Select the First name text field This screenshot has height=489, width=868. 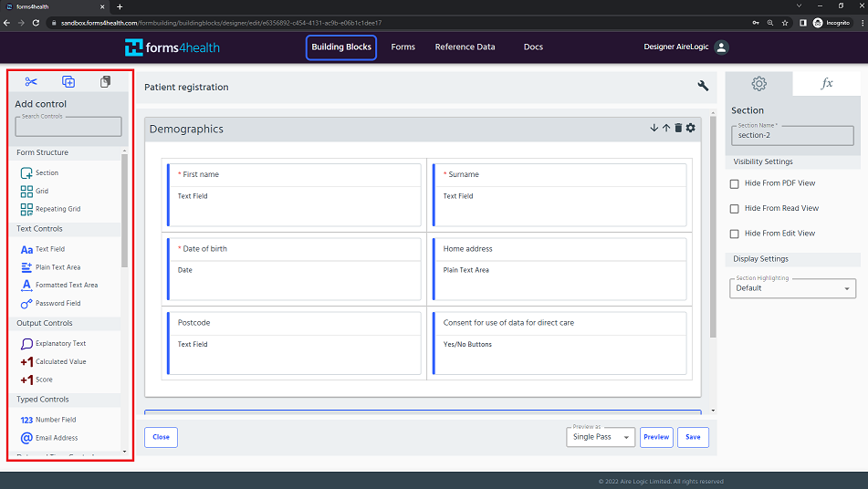tap(294, 194)
